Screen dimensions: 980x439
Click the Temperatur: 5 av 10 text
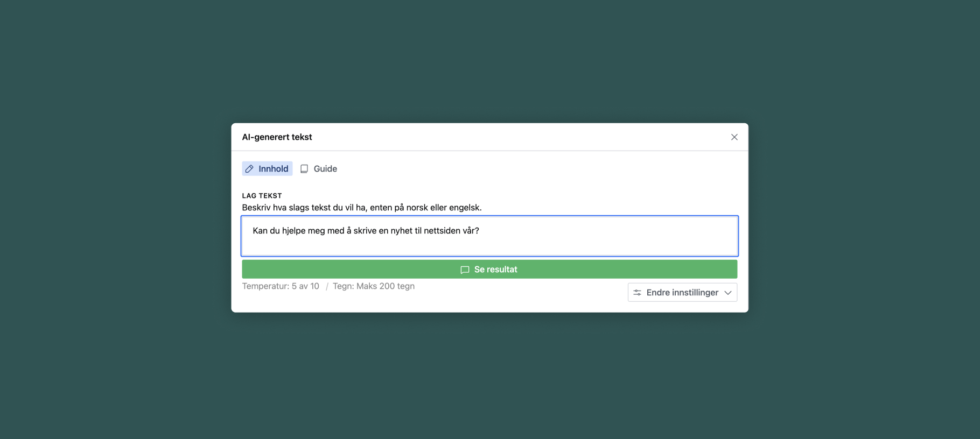281,286
